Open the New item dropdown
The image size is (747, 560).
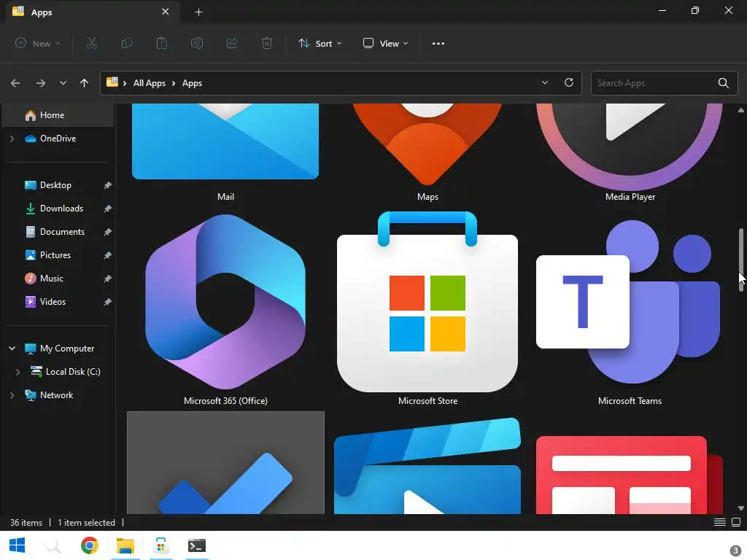(38, 43)
